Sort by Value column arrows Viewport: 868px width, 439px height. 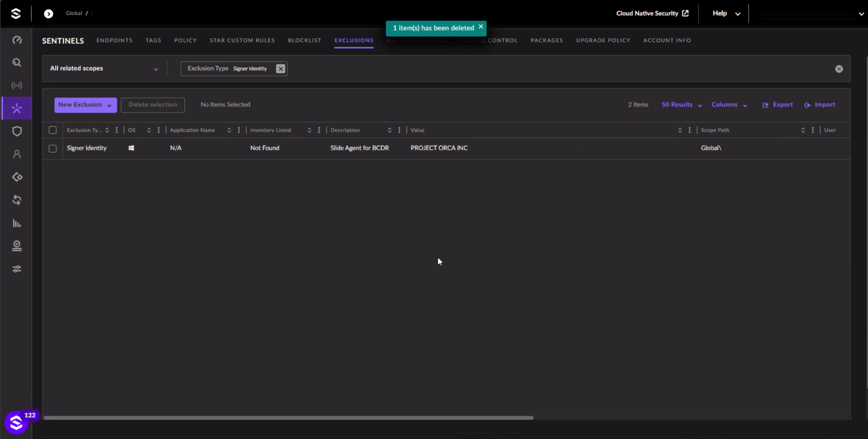pyautogui.click(x=680, y=130)
